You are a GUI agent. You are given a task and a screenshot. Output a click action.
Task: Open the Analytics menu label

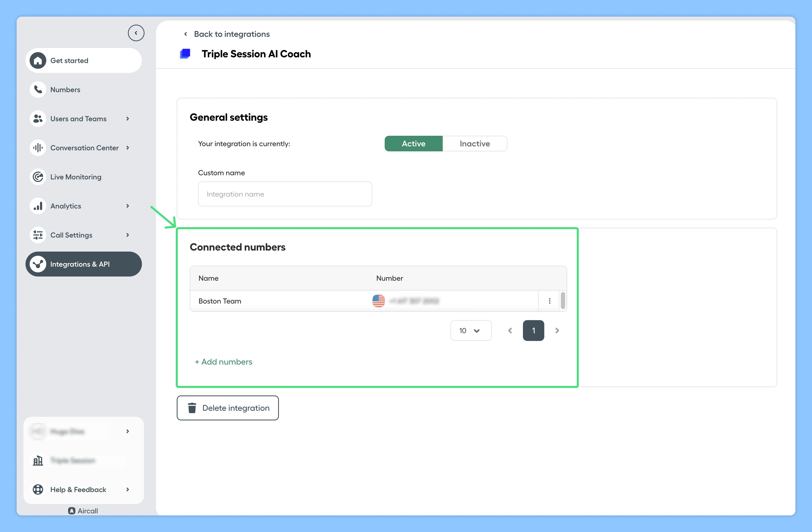(x=66, y=206)
